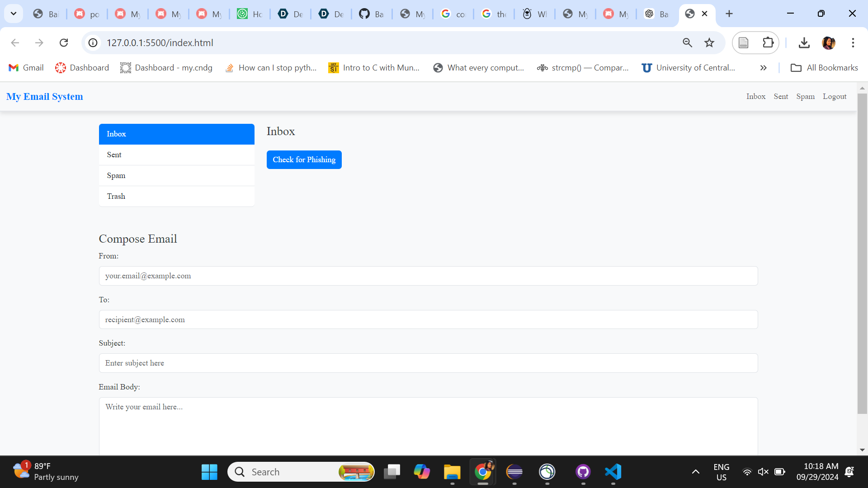Click the page's vertical scrollbar
This screenshot has height=488, width=868.
(862, 253)
